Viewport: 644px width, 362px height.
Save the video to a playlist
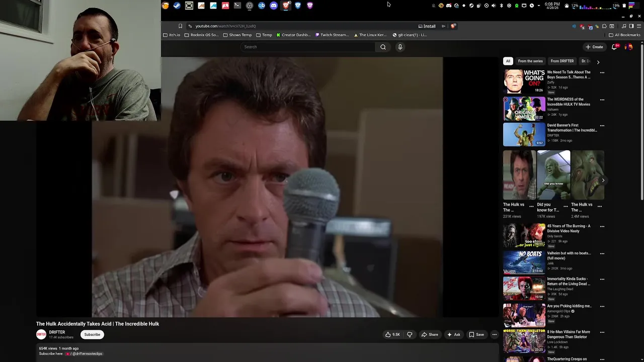(x=476, y=334)
